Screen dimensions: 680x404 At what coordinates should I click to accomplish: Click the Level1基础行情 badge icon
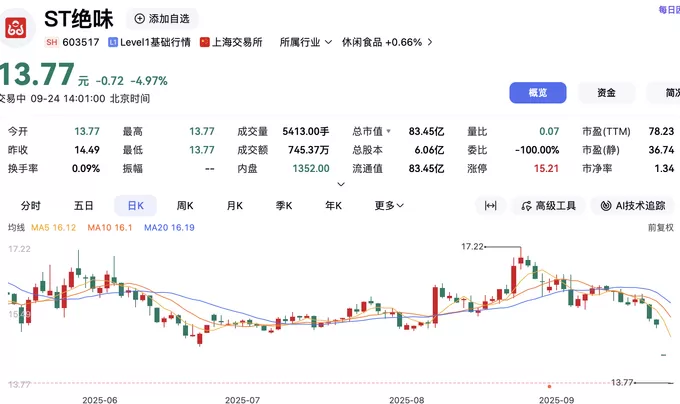(x=113, y=42)
